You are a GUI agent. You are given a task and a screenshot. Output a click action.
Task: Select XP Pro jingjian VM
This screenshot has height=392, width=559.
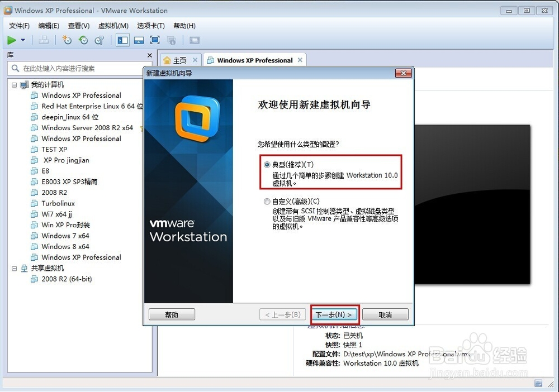(x=67, y=160)
